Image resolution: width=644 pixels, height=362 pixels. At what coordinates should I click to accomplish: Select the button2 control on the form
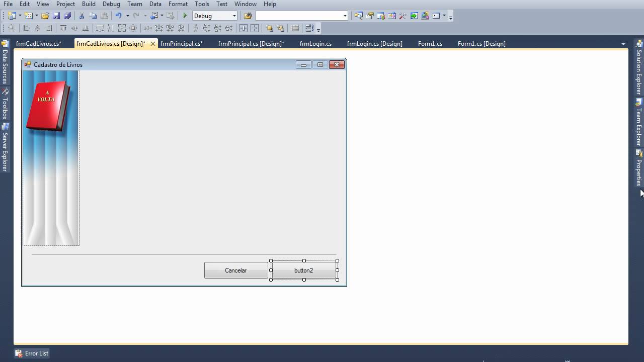[304, 270]
